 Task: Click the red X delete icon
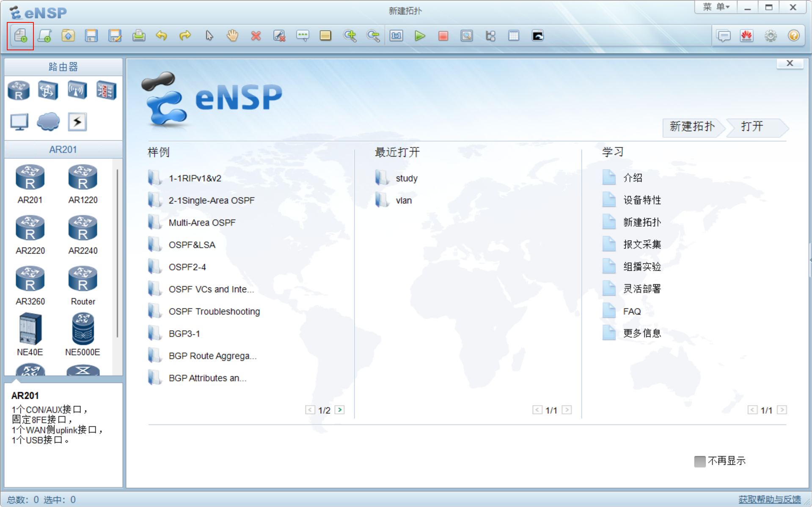click(256, 36)
